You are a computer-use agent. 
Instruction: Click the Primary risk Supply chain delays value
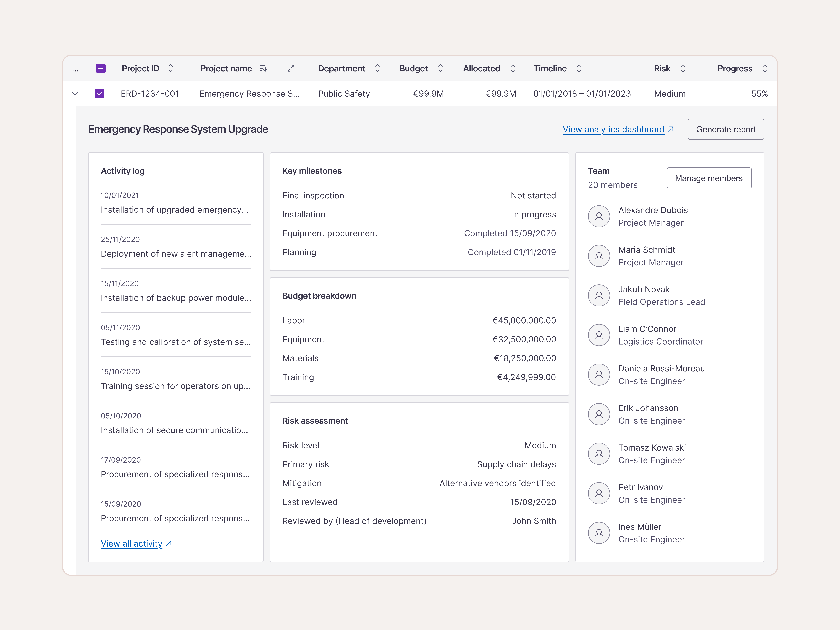tap(516, 464)
